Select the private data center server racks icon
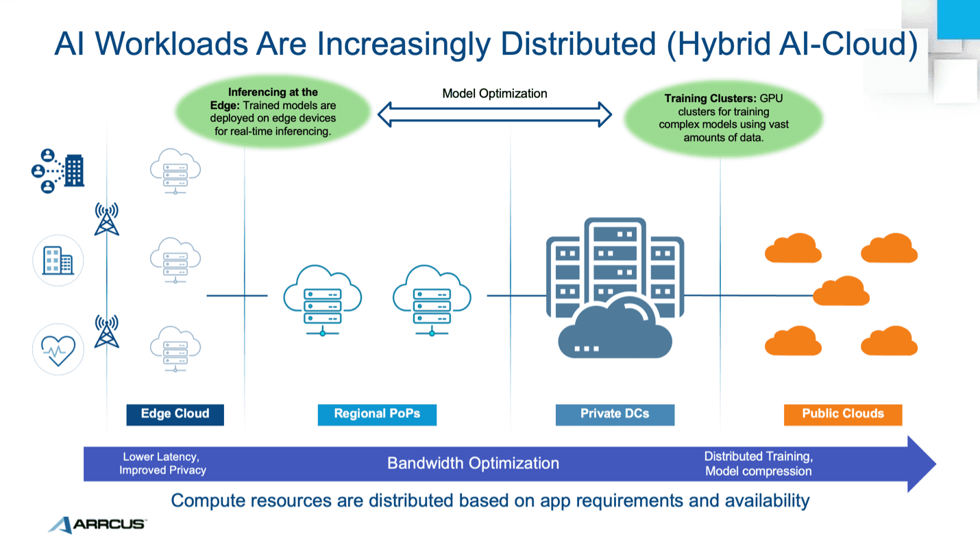 (x=615, y=288)
